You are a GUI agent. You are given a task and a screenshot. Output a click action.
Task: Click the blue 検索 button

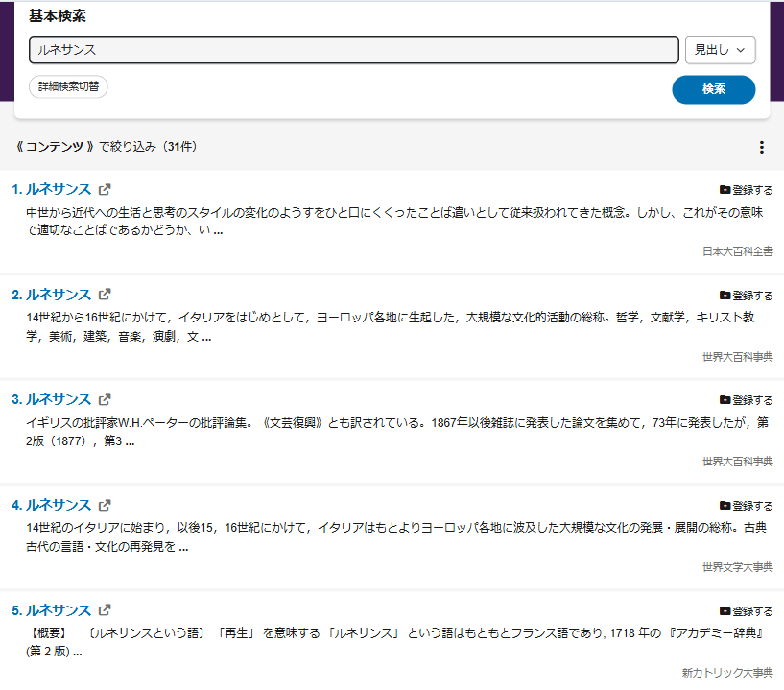pos(714,89)
